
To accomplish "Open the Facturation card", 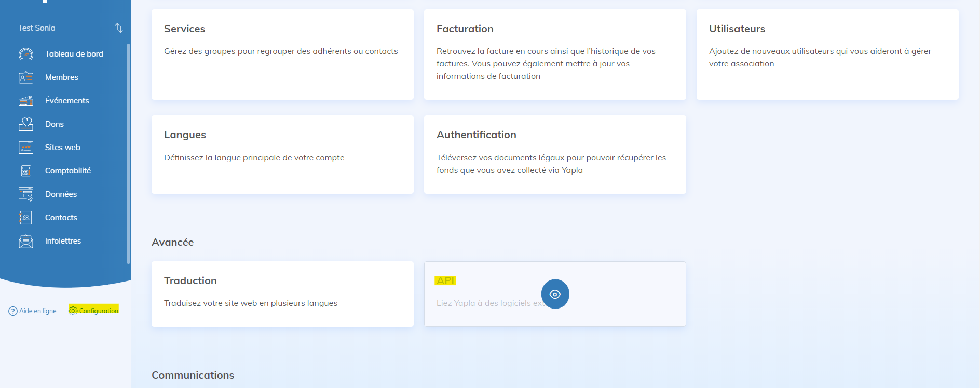I will click(x=554, y=55).
